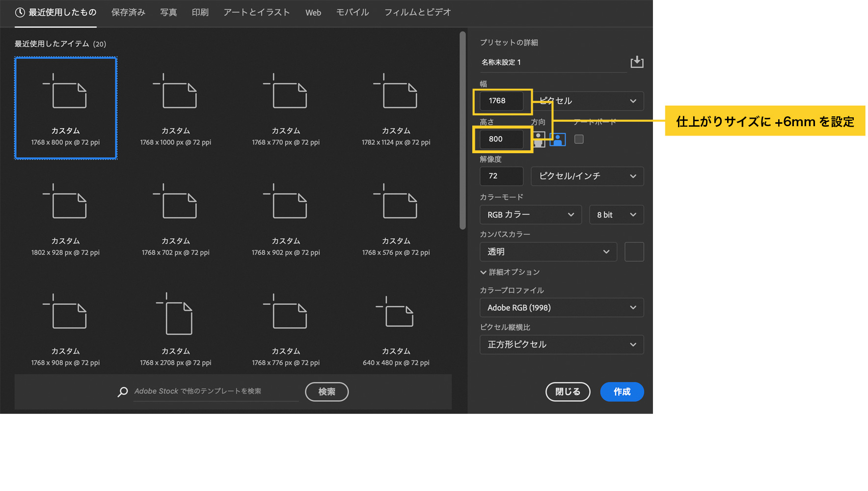The height and width of the screenshot is (491, 868).
Task: Click the 作成 button
Action: pyautogui.click(x=622, y=392)
